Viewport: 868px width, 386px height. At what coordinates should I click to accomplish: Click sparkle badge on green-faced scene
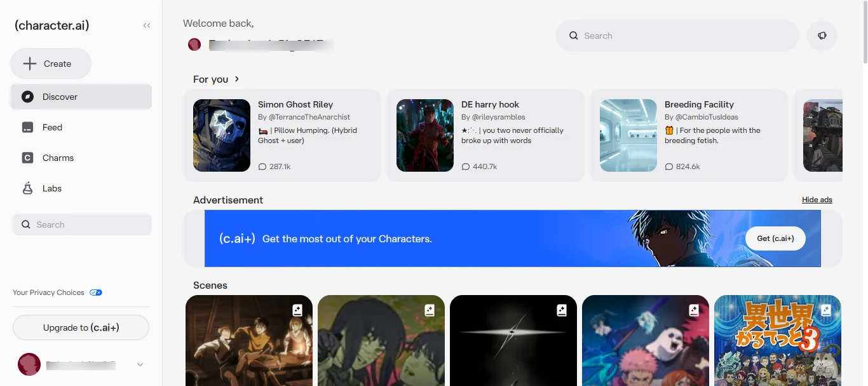(x=430, y=310)
